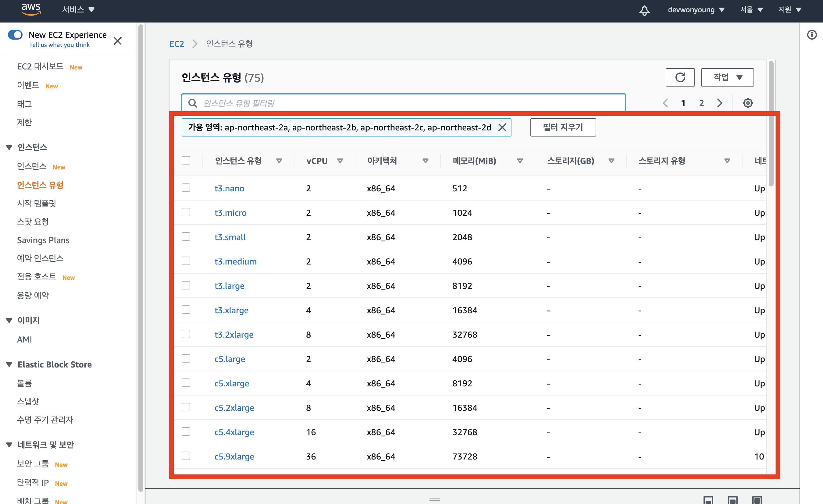Screen dimensions: 823x504
Task: Collapse the Elastic Block Store section
Action: [9, 364]
